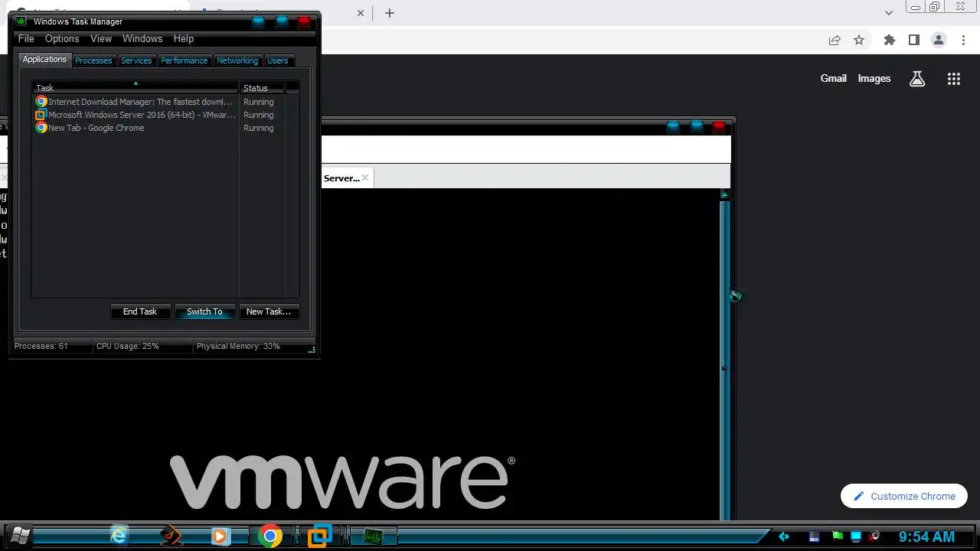The height and width of the screenshot is (551, 980).
Task: Click the Action Center flag tray icon
Action: coord(837,536)
